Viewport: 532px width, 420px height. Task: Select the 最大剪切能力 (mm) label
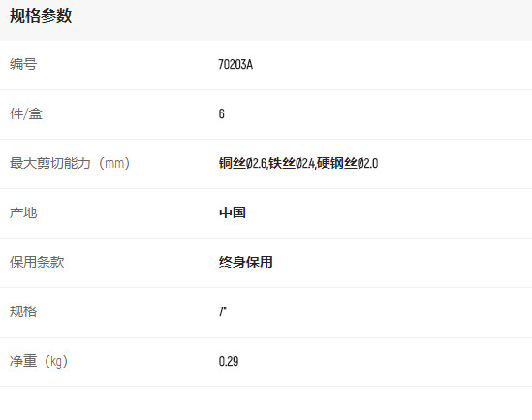point(70,163)
